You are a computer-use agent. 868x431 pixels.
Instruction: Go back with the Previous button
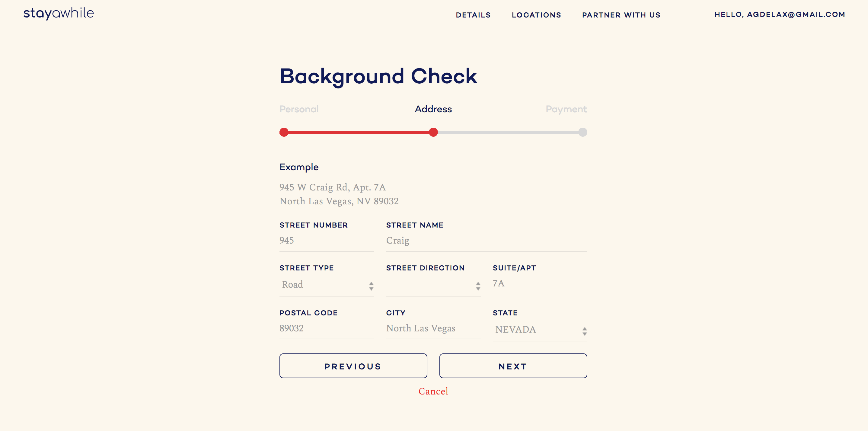353,366
